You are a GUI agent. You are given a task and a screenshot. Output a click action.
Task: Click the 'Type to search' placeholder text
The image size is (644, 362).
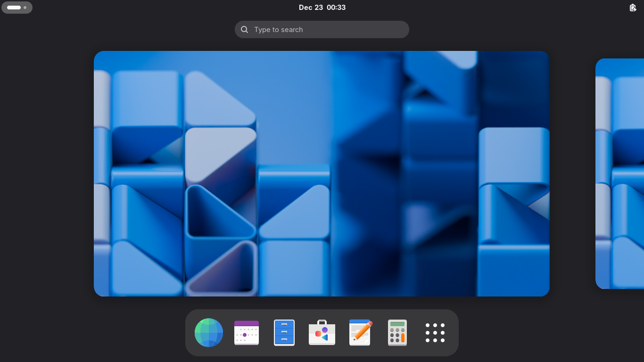(x=279, y=30)
